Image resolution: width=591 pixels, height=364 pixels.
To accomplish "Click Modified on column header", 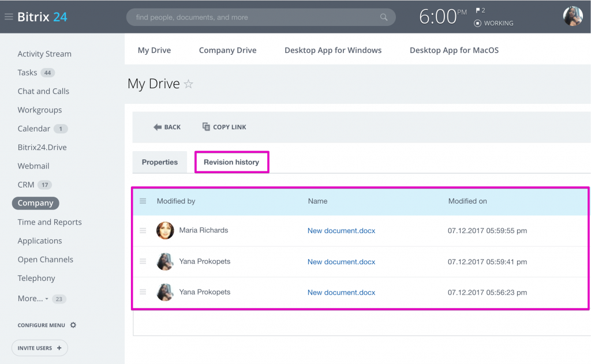I will (467, 201).
